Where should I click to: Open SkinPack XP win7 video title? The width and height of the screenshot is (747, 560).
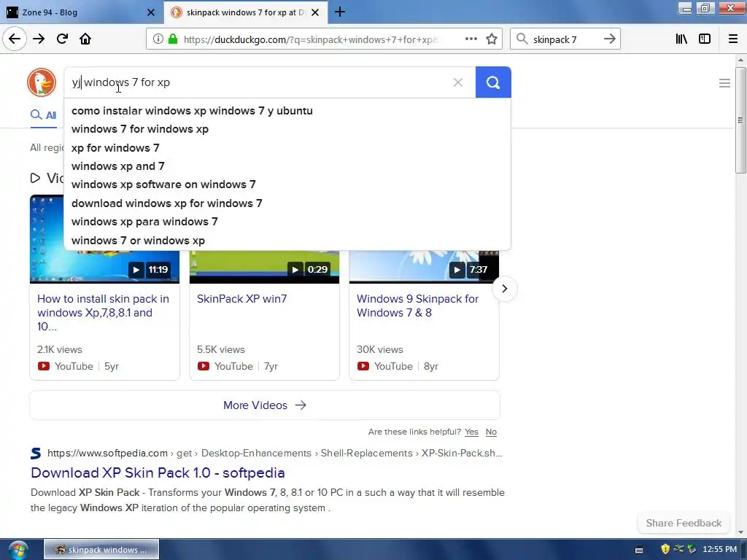tap(241, 298)
